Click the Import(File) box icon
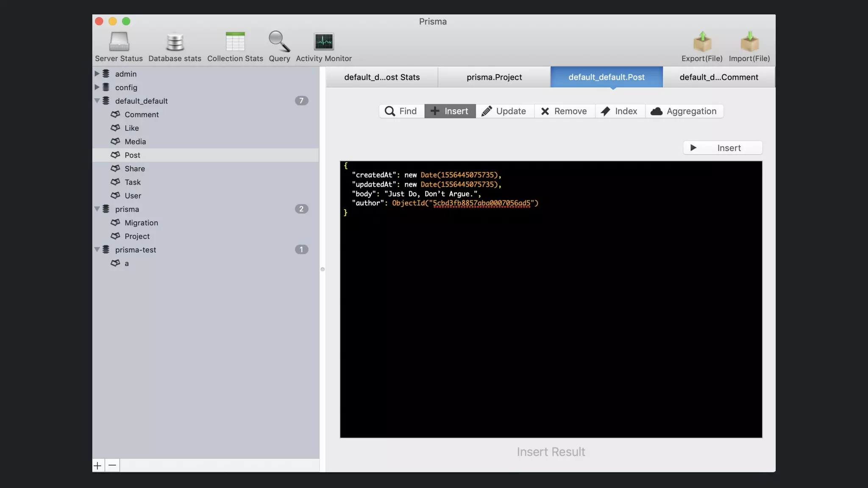The width and height of the screenshot is (868, 488). point(749,42)
